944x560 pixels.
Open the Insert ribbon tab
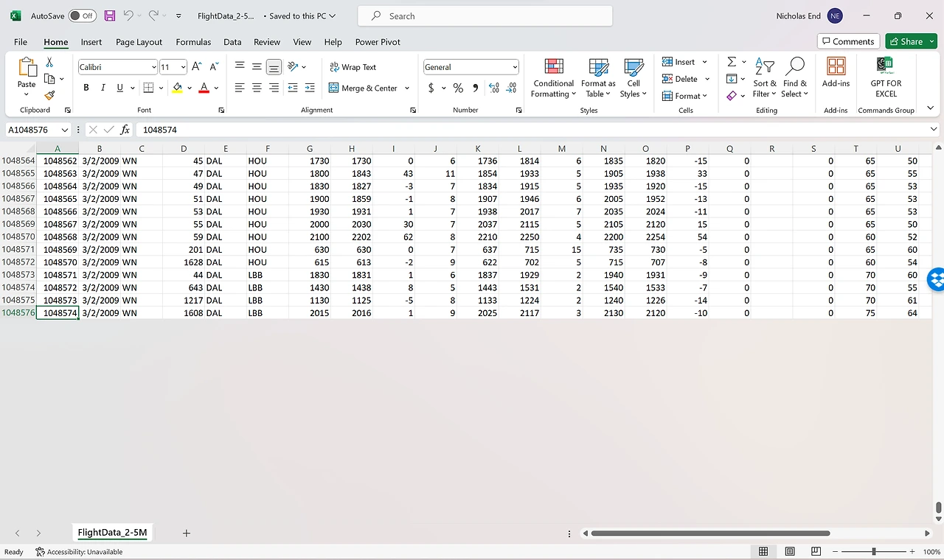(91, 42)
